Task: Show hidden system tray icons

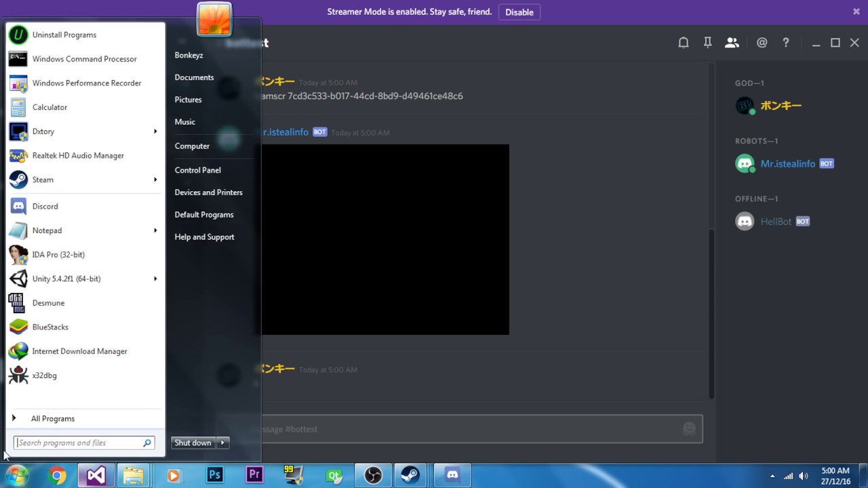Action: click(772, 476)
